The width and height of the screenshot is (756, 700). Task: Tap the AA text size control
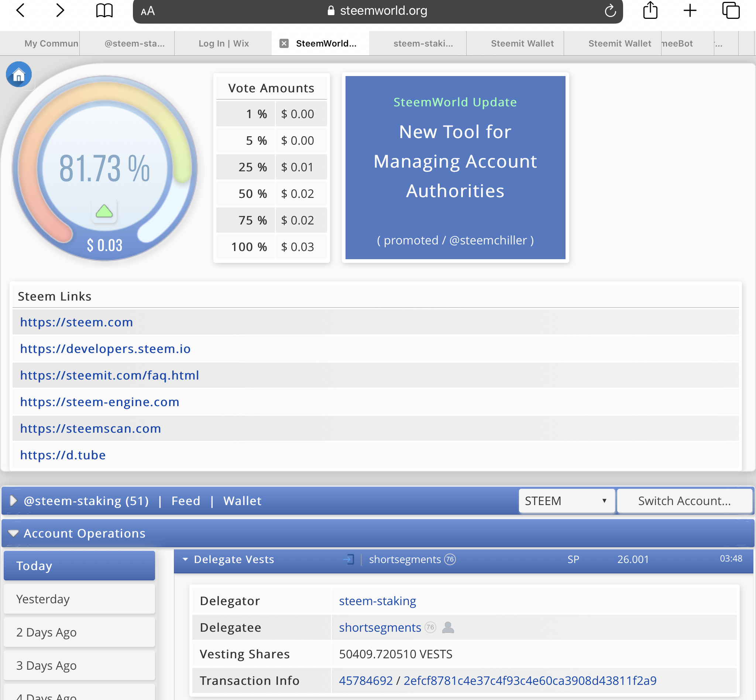[x=148, y=11]
